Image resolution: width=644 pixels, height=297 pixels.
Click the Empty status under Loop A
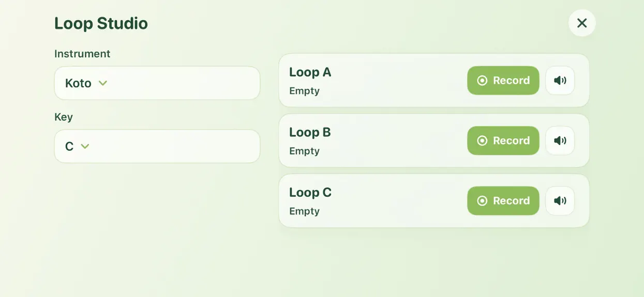(304, 91)
